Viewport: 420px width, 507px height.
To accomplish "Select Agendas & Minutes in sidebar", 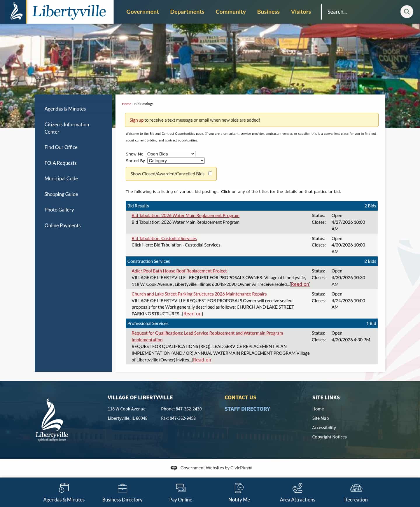I will click(x=65, y=109).
